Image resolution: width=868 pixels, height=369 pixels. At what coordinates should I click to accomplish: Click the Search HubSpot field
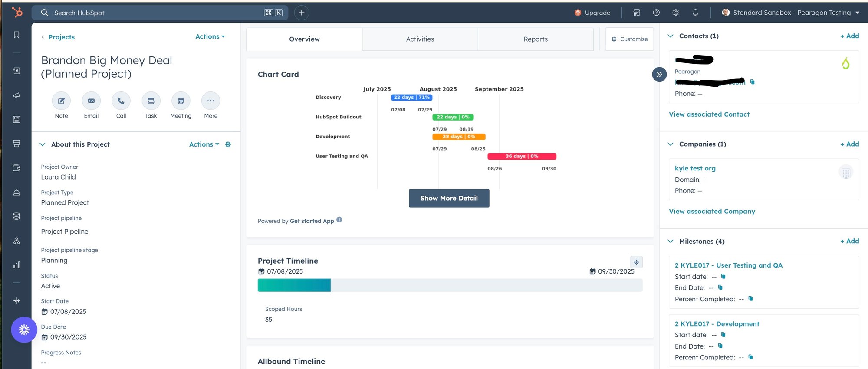(x=160, y=13)
